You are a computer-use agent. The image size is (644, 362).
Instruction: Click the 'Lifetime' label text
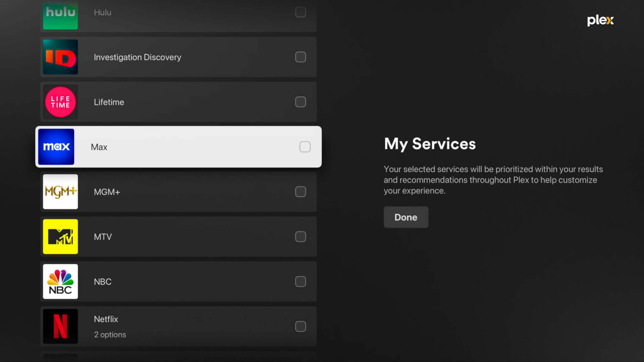point(109,102)
